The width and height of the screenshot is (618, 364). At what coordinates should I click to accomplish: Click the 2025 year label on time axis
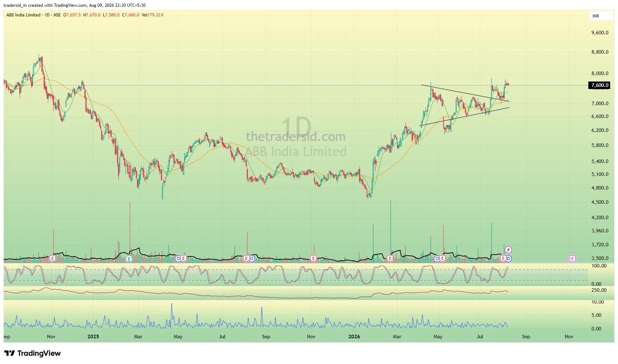click(x=93, y=336)
